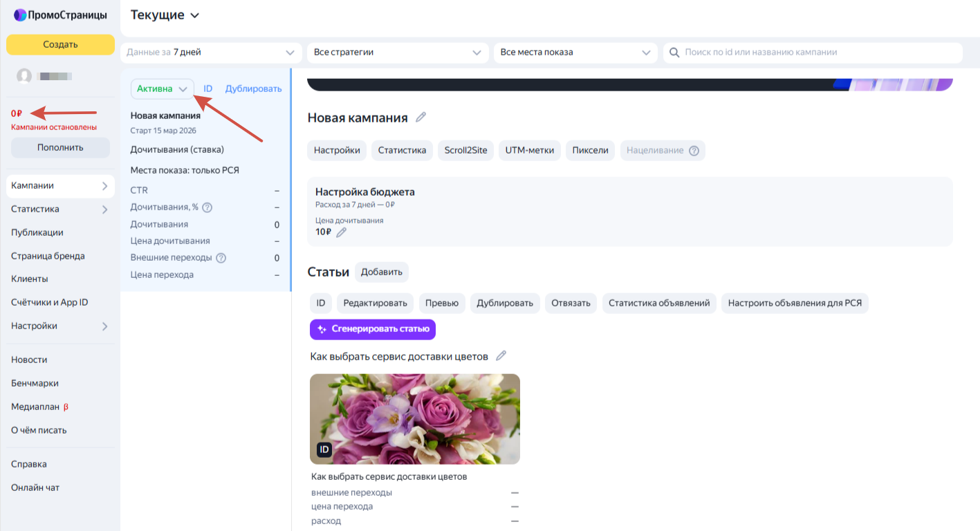Click the Сгенерировать статью button
This screenshot has height=531, width=980.
(373, 329)
